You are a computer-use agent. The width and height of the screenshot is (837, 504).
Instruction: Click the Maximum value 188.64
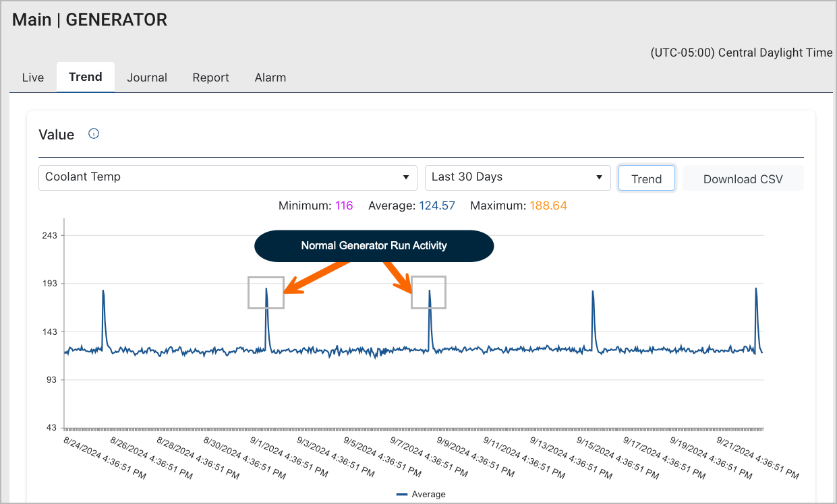(x=548, y=206)
